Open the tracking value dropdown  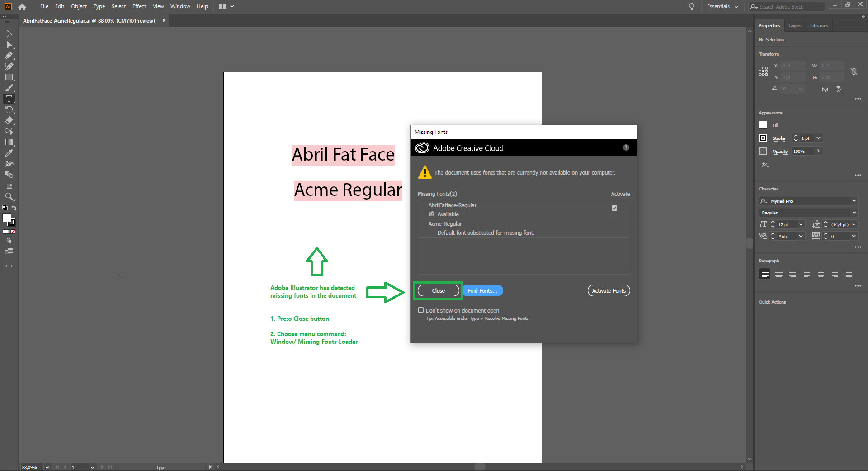point(854,236)
